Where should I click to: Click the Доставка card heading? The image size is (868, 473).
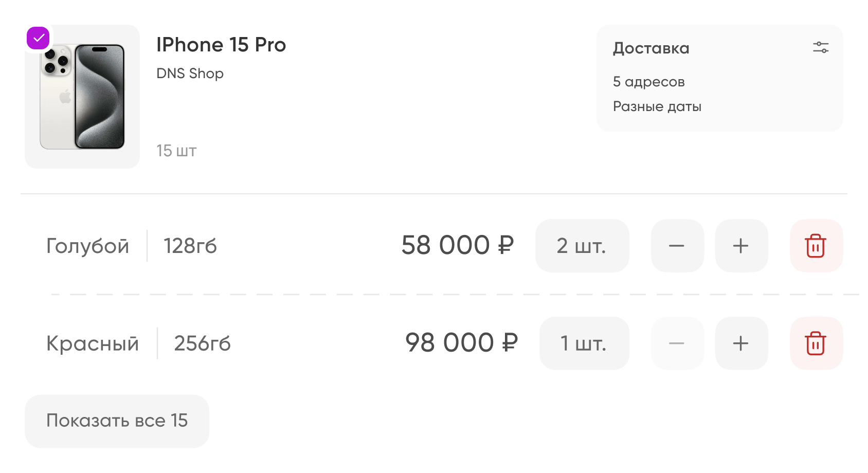click(651, 48)
